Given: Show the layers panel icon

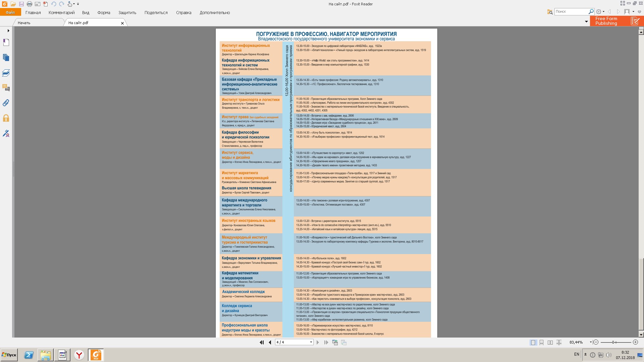Looking at the screenshot, I should point(6,73).
